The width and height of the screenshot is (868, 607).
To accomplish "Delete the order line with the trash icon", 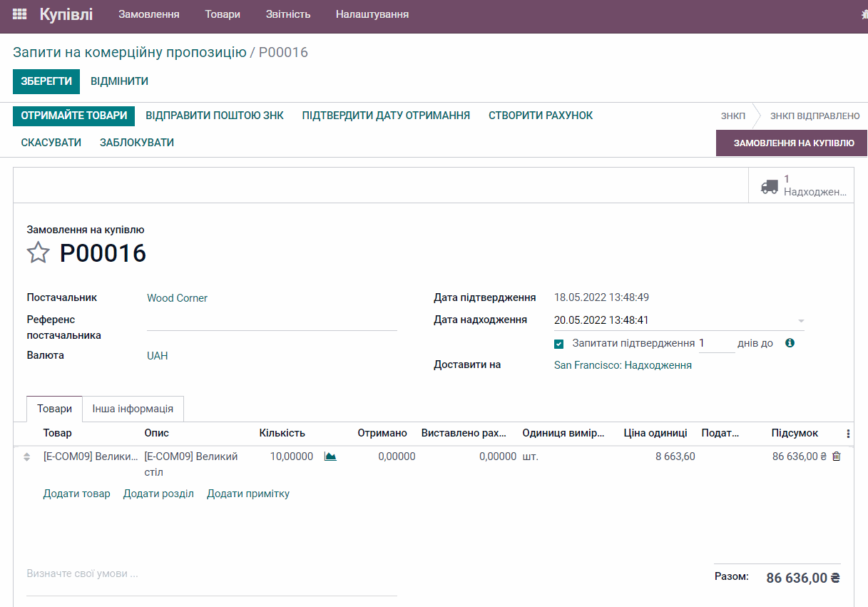I will (835, 456).
